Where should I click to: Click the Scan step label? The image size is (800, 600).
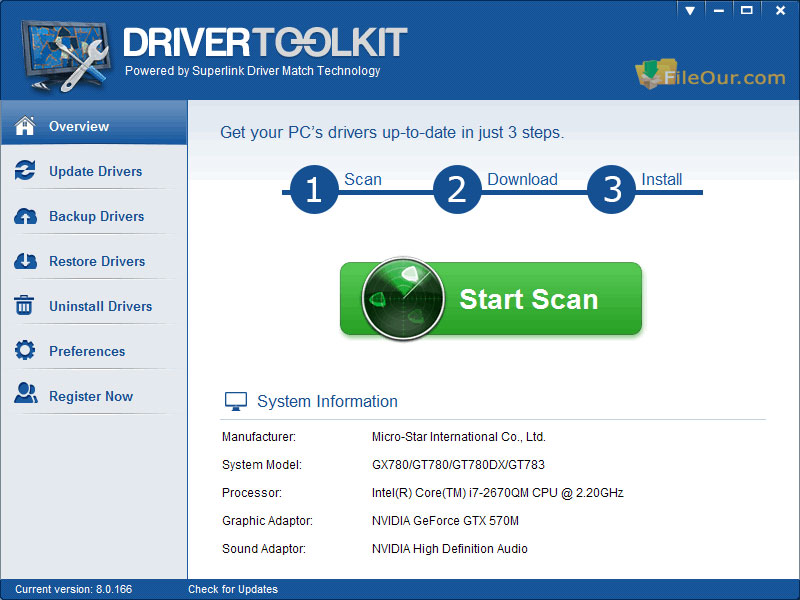click(363, 179)
